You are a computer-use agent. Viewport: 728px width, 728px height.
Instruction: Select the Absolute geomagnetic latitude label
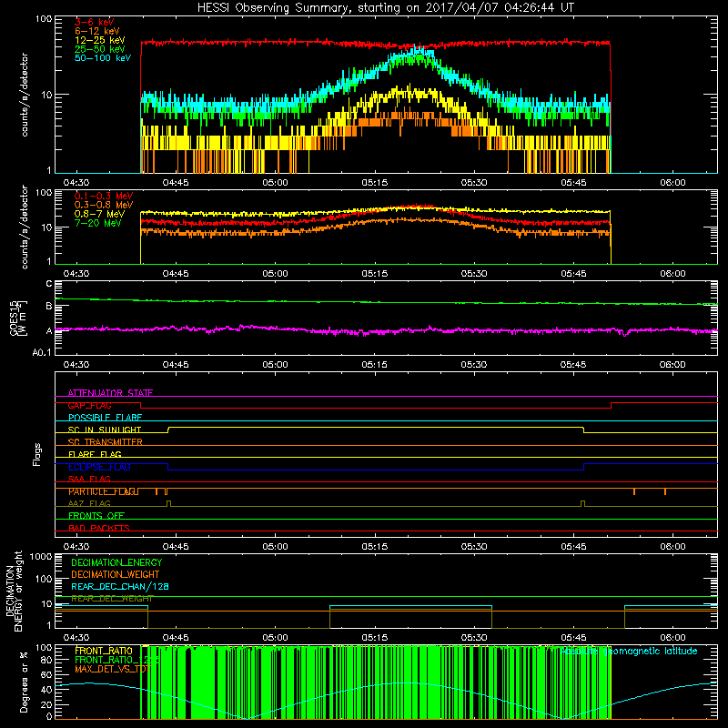coord(629,652)
